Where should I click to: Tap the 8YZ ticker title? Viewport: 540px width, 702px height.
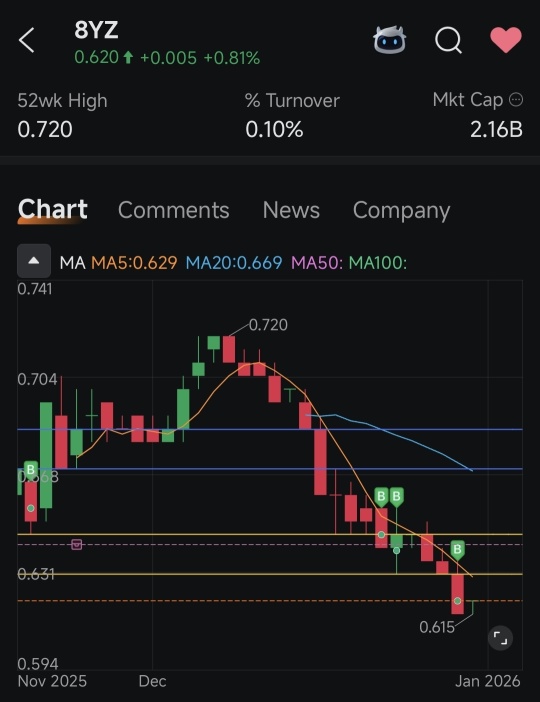[x=96, y=30]
